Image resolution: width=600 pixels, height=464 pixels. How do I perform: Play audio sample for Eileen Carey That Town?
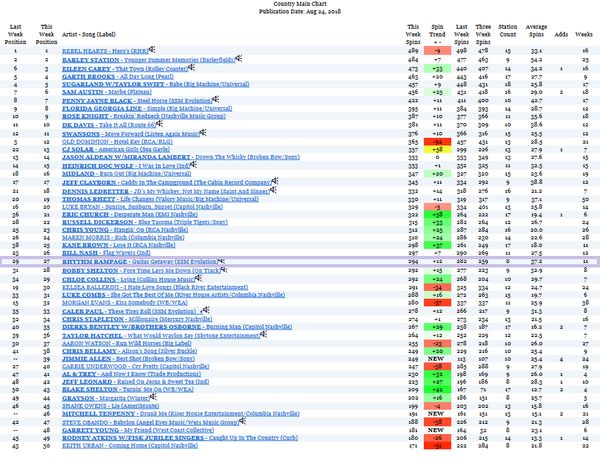(191, 67)
